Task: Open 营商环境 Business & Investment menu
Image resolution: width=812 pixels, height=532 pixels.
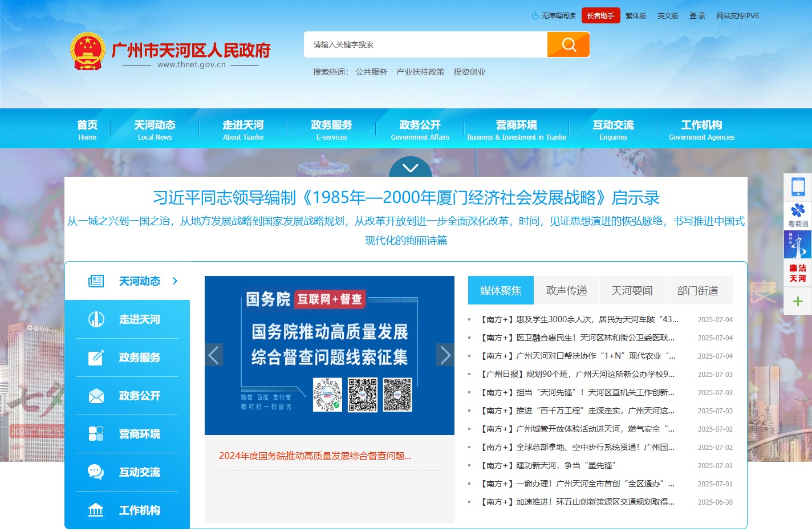Action: point(517,129)
